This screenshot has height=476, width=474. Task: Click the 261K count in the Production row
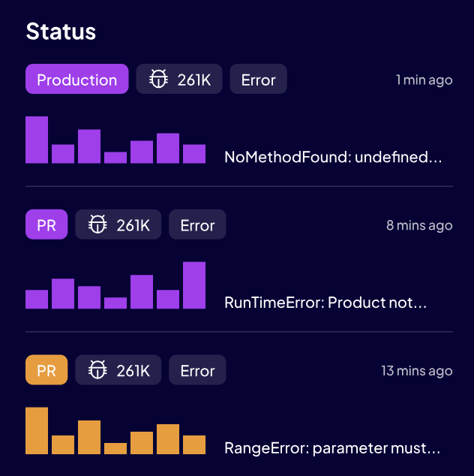[194, 80]
